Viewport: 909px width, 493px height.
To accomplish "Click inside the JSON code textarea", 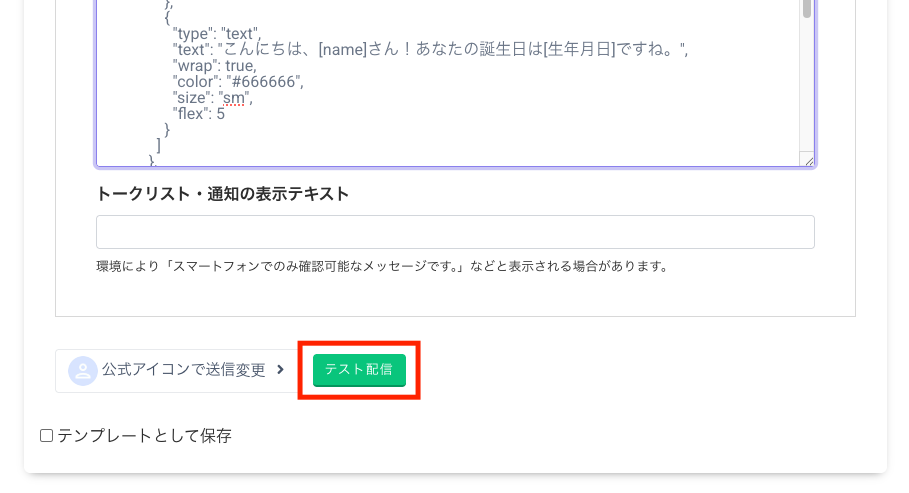I will (x=455, y=83).
